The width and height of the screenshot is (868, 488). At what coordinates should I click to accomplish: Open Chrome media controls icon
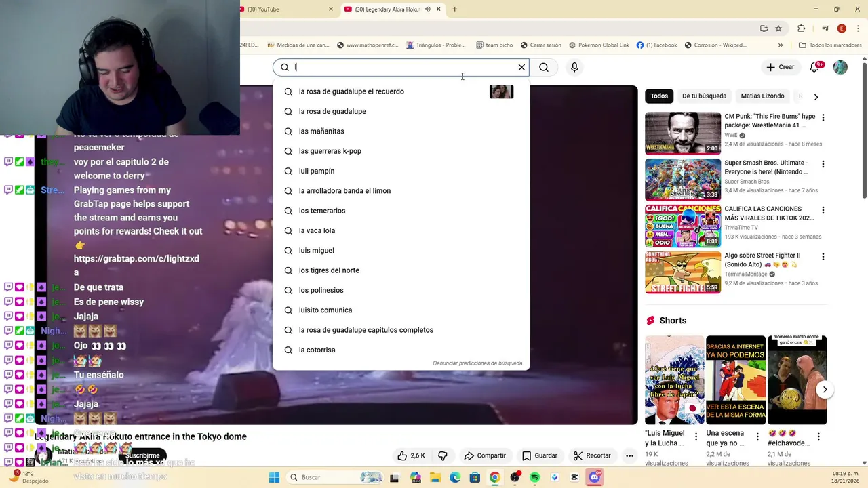point(825,28)
